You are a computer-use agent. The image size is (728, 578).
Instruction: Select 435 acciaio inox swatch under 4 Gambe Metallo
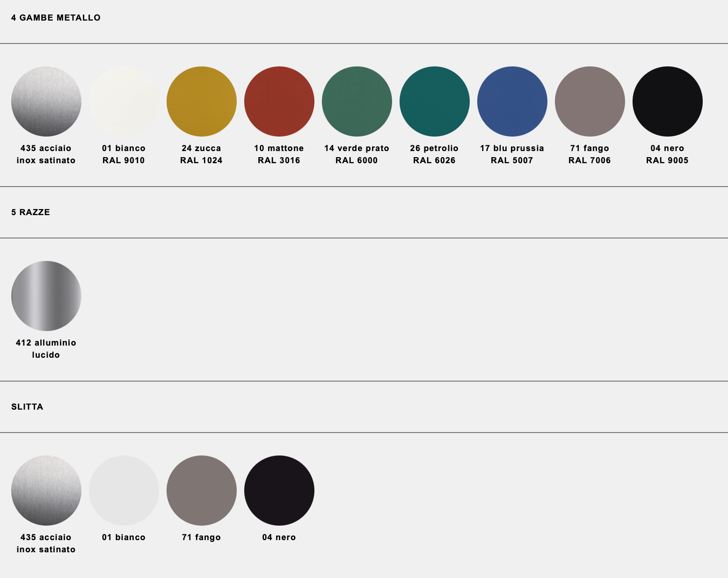46,101
